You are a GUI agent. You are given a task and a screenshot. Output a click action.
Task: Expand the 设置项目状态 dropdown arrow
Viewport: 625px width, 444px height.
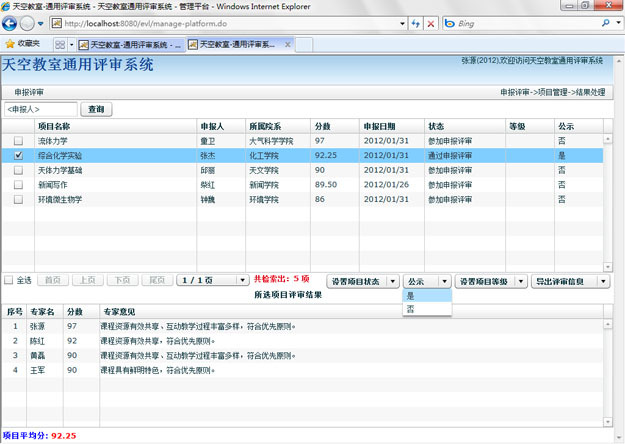coord(393,281)
